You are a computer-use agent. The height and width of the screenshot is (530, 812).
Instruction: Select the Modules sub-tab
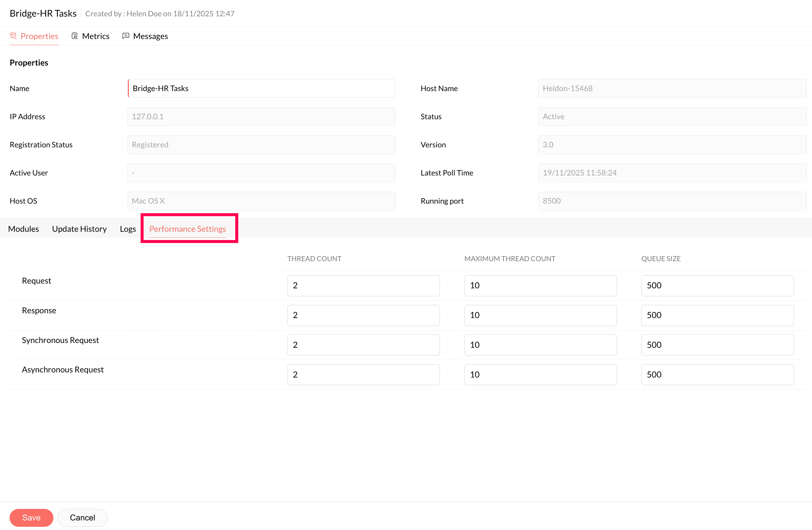coord(24,229)
